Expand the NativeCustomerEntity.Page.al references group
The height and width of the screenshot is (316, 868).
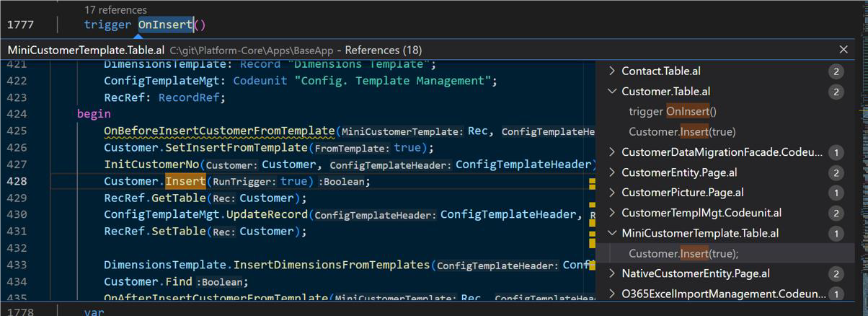[612, 273]
